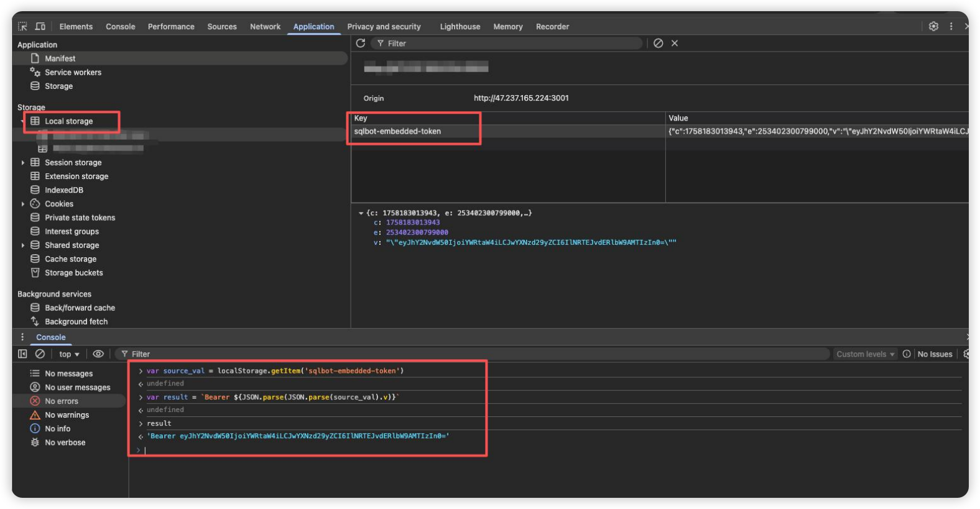The width and height of the screenshot is (980, 509).
Task: Select the Manifest item in Application
Action: pos(60,58)
